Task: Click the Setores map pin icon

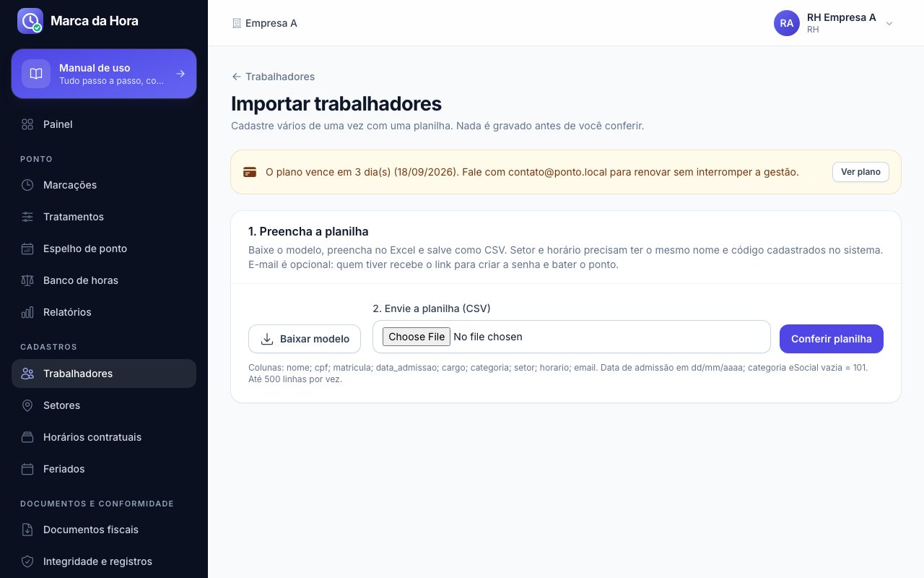Action: [27, 405]
